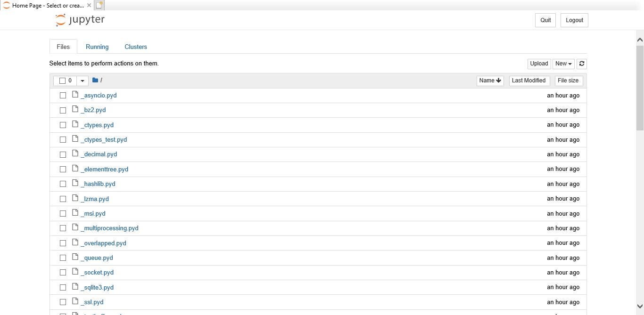Switch to the Clusters tab

click(x=136, y=47)
